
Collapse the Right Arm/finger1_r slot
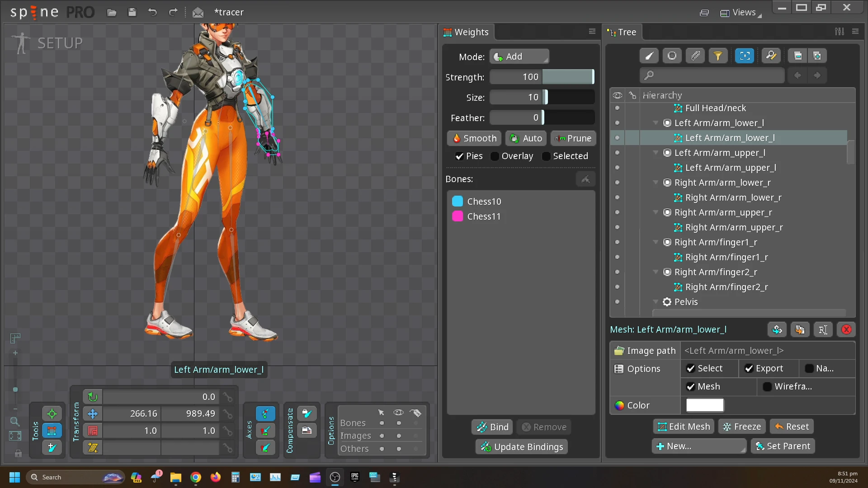656,242
